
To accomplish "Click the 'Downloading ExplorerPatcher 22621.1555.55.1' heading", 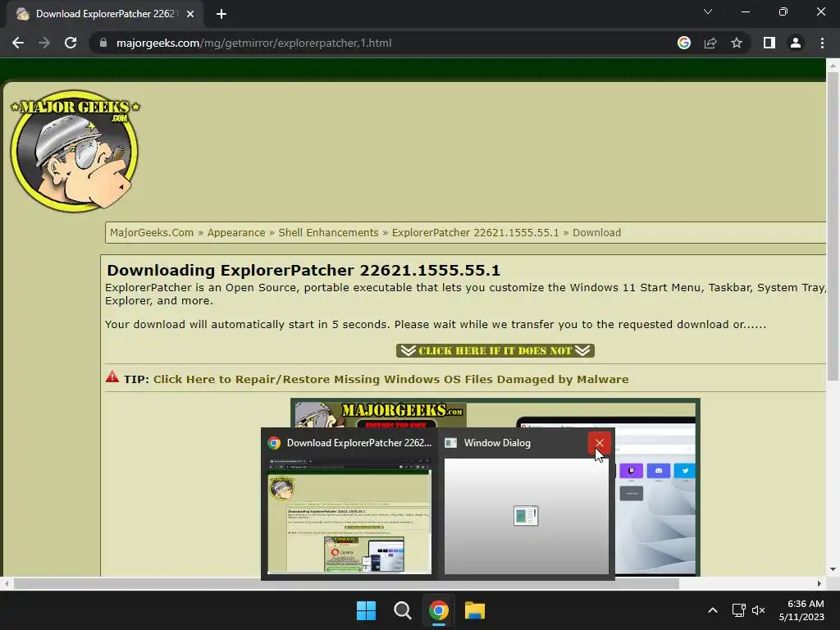I will (x=304, y=270).
